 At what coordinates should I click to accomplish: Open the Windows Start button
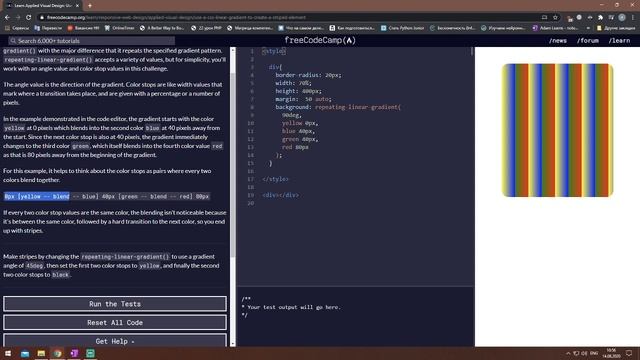pos(8,353)
